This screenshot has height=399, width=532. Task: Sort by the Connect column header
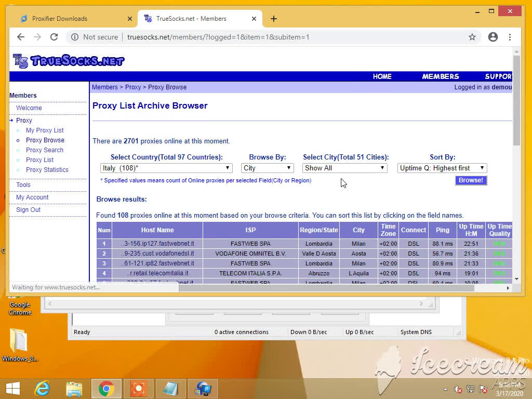tap(413, 230)
